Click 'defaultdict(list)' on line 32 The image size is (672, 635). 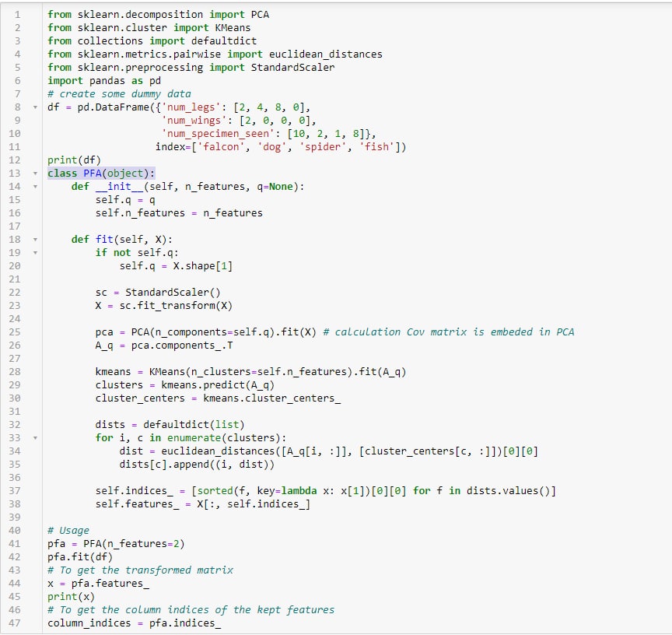[194, 424]
